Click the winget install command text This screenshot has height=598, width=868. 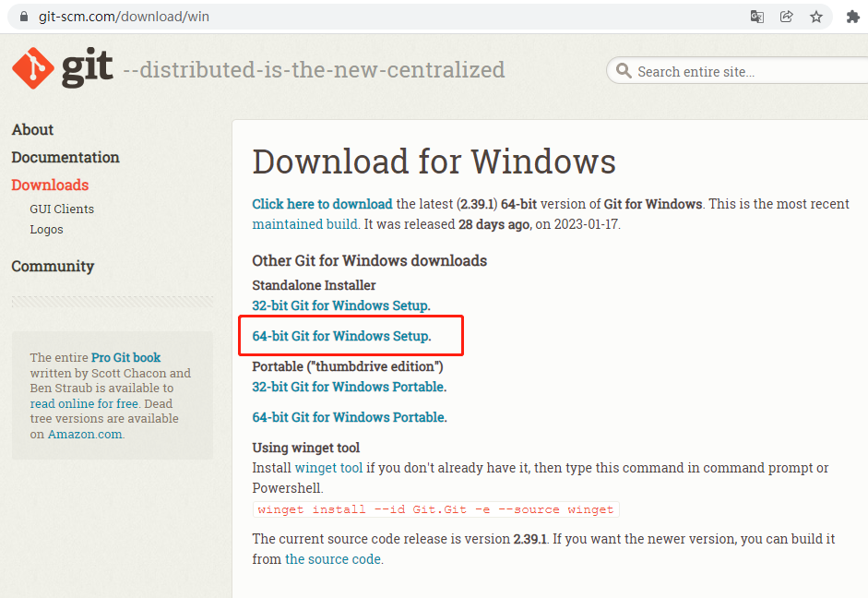[435, 509]
